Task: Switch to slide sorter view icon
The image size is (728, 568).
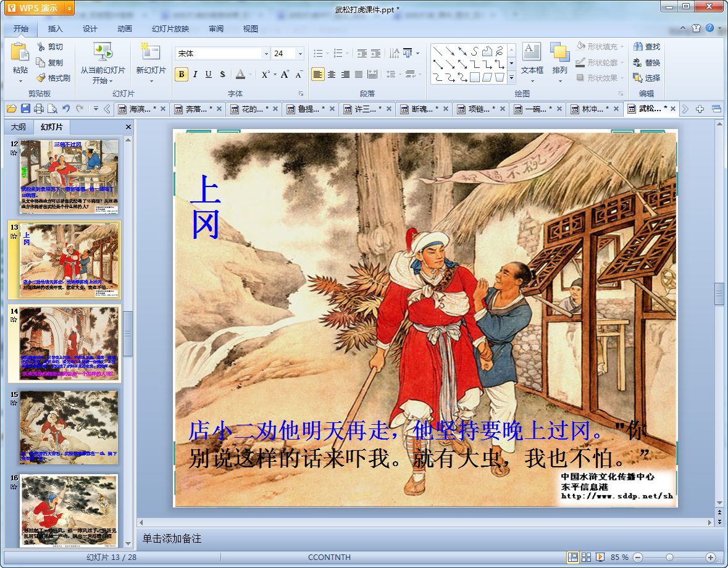Action: (x=587, y=557)
